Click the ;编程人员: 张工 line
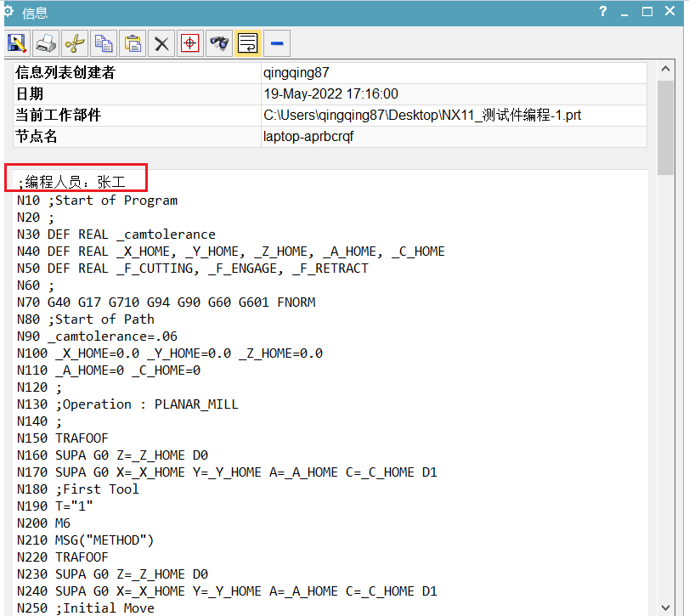 71,182
